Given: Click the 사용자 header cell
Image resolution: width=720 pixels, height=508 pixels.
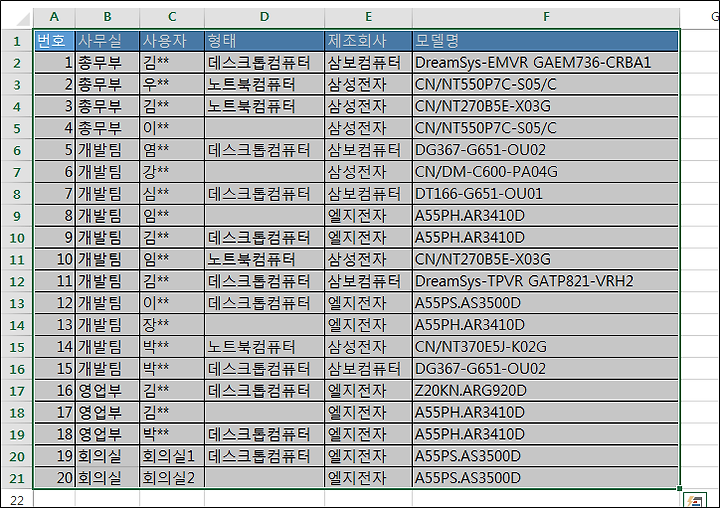Looking at the screenshot, I should pos(172,41).
